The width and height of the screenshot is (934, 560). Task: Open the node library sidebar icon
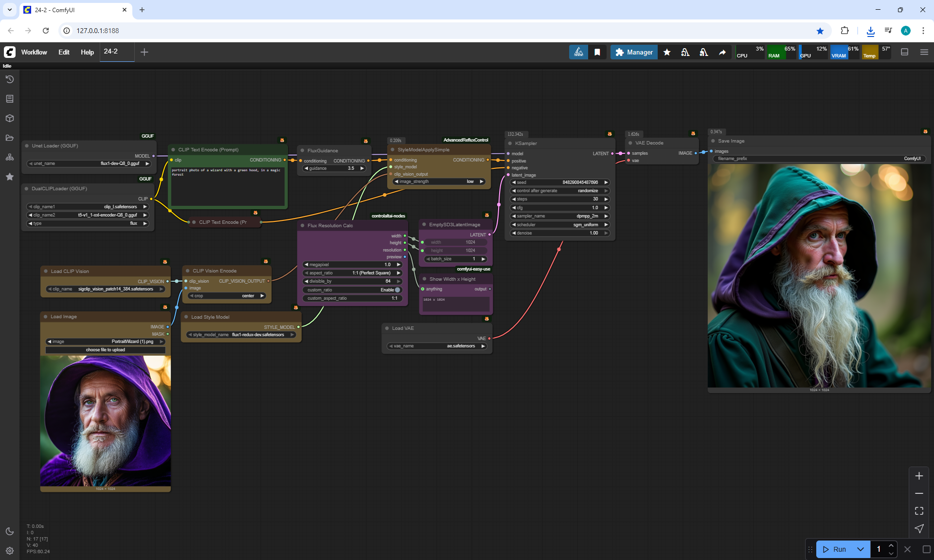(10, 99)
